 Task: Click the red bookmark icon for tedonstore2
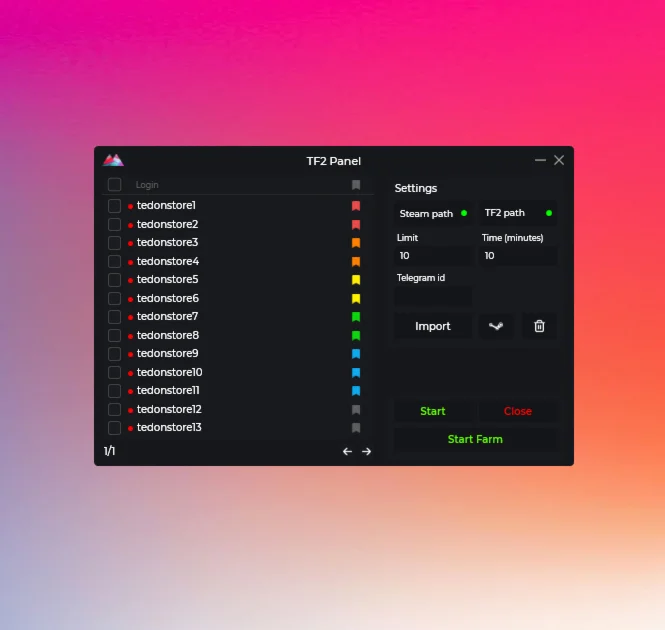(x=356, y=224)
